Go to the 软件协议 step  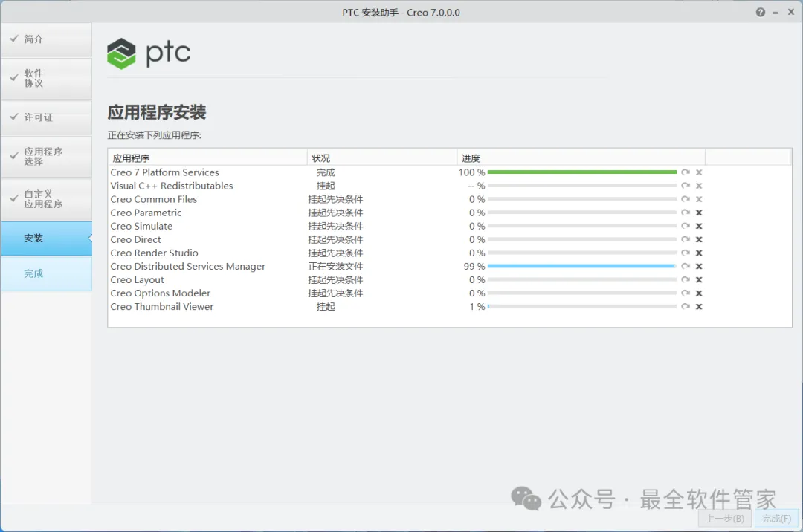coord(47,78)
